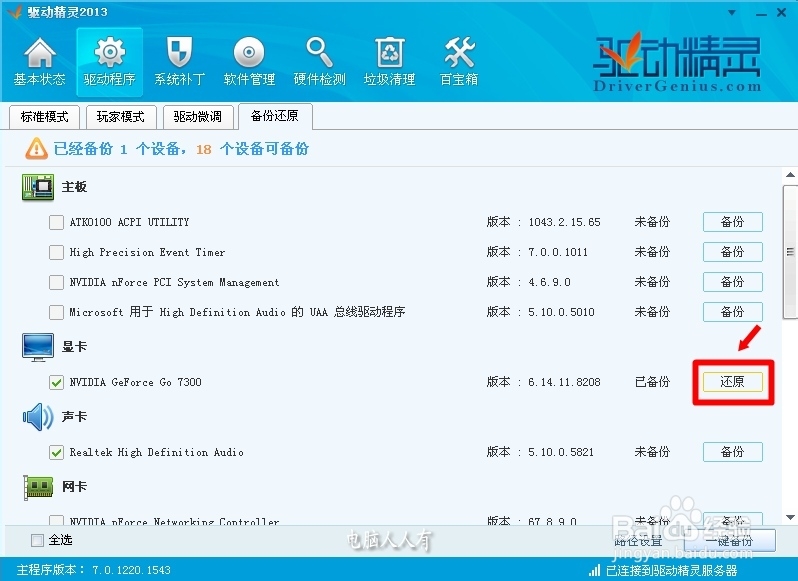This screenshot has height=581, width=798.
Task: Click the warning triangle backup status icon
Action: (x=37, y=149)
